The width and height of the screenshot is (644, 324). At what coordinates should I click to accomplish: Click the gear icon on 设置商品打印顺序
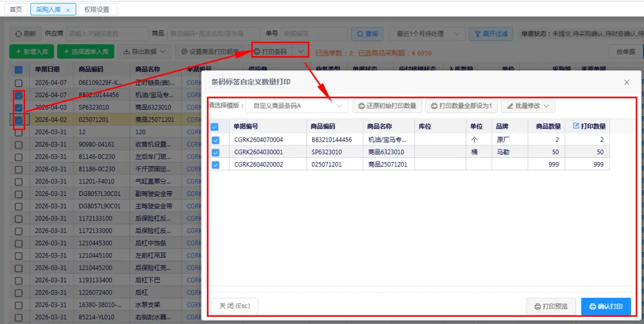tap(184, 52)
